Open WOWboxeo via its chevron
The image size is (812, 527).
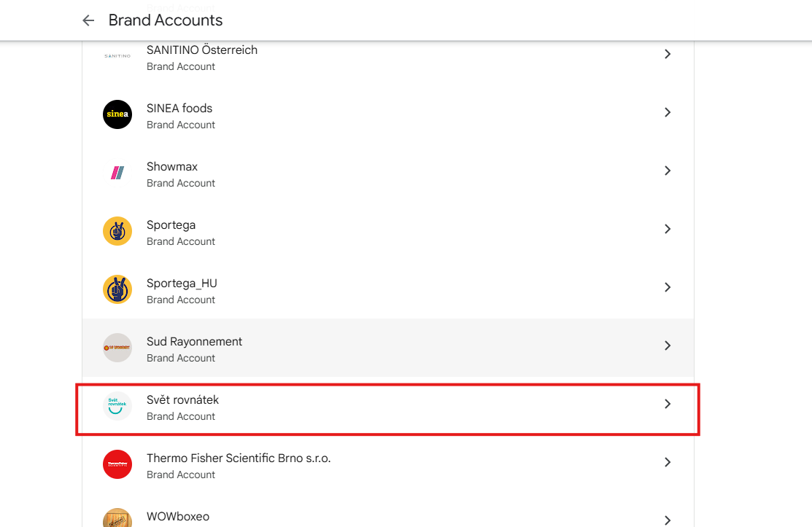pos(668,520)
